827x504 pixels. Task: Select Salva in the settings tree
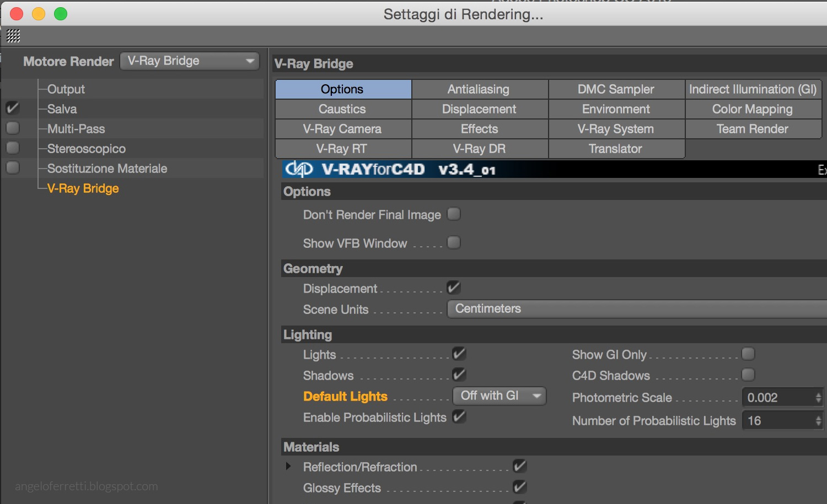point(62,109)
